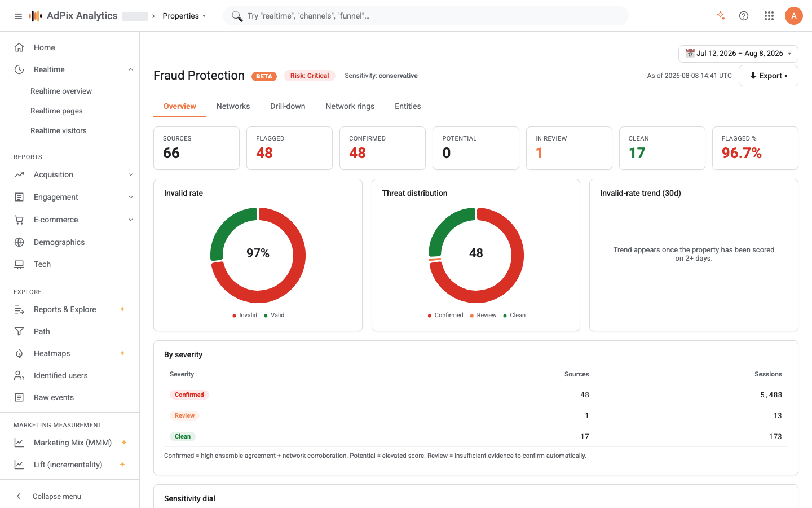
Task: Open the AI sparkle assistant
Action: tap(721, 16)
